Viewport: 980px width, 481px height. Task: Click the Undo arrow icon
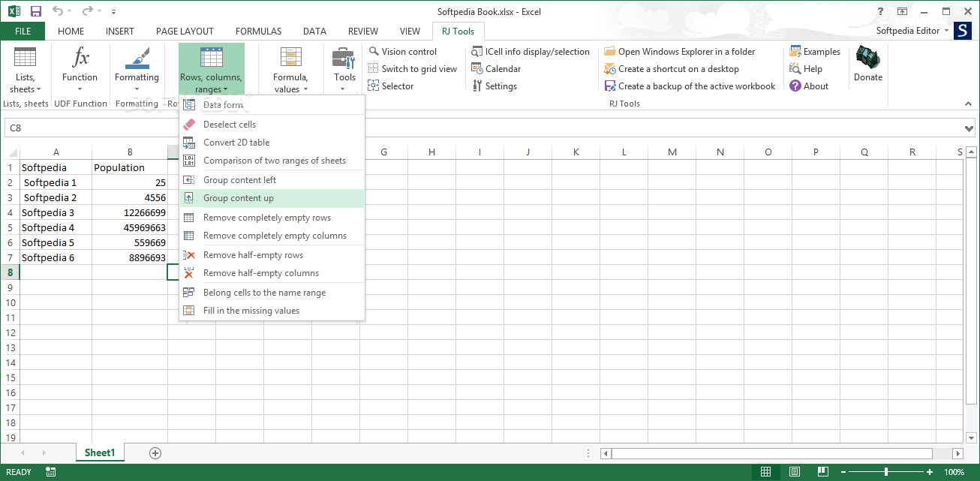58,11
